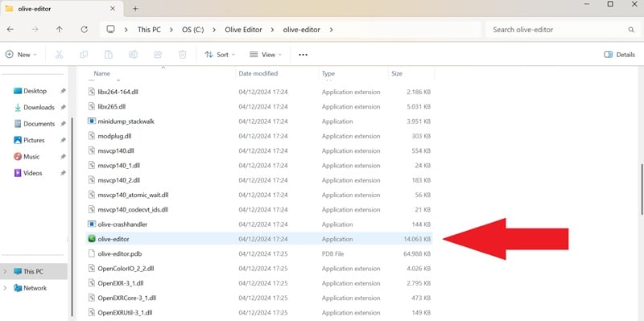Viewport: 644px width, 321px height.
Task: Click the olive-editor breadcrumb
Action: tap(301, 30)
